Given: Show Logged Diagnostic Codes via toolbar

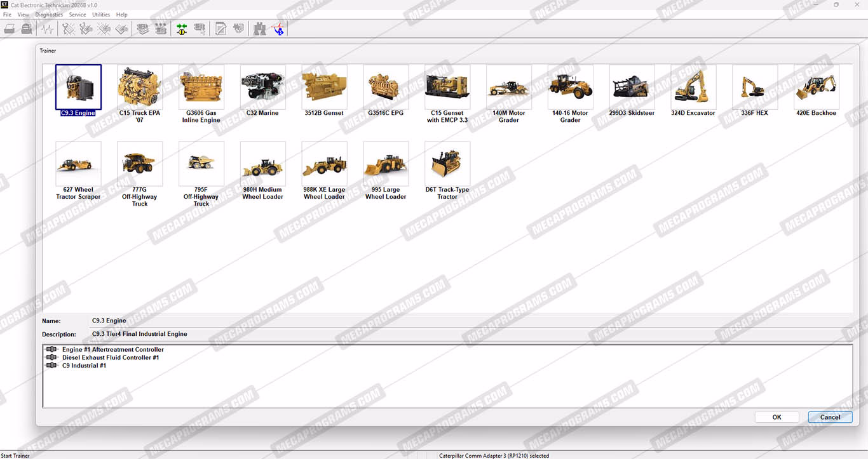Looking at the screenshot, I should pos(86,29).
